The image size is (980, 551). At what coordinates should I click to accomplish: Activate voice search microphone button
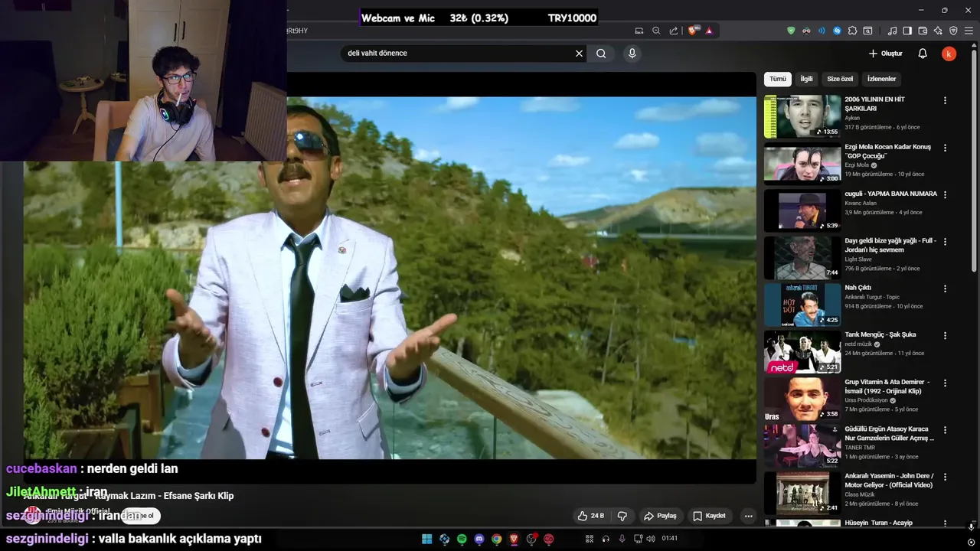click(x=632, y=54)
